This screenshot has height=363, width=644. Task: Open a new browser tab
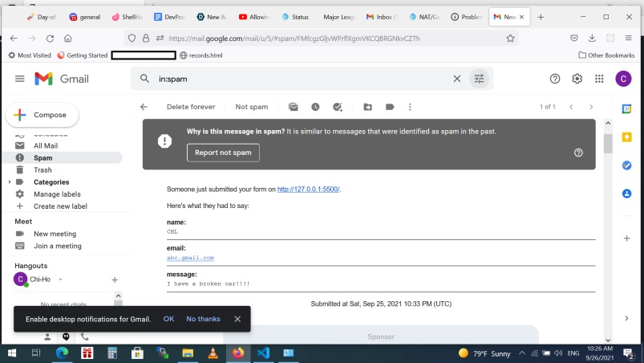[x=541, y=17]
